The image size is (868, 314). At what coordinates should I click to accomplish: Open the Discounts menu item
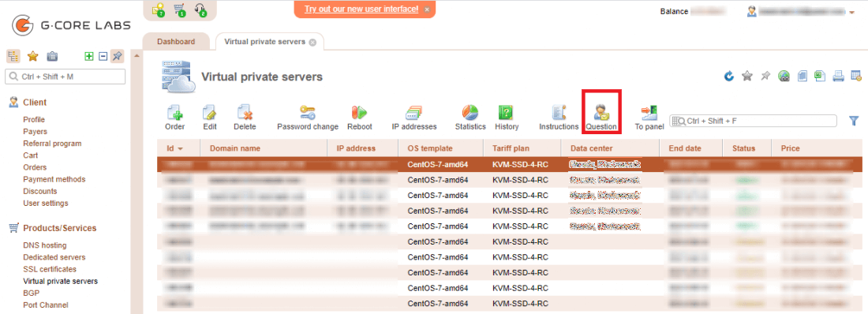40,191
